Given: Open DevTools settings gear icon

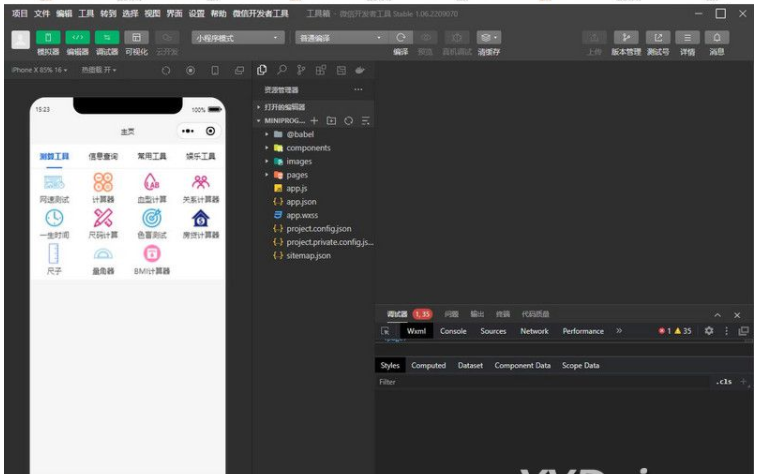Looking at the screenshot, I should [709, 331].
